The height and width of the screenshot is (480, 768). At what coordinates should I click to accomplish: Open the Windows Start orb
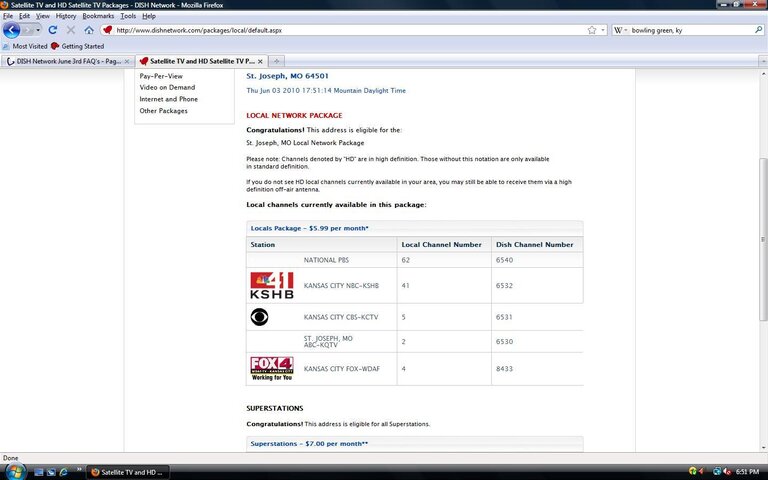point(15,472)
